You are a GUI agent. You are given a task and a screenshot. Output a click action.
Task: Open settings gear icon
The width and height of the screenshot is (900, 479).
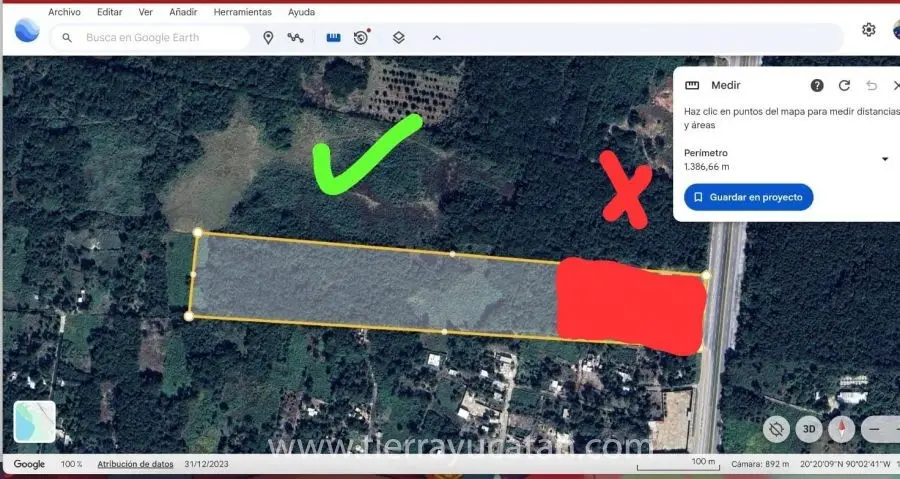[x=868, y=30]
